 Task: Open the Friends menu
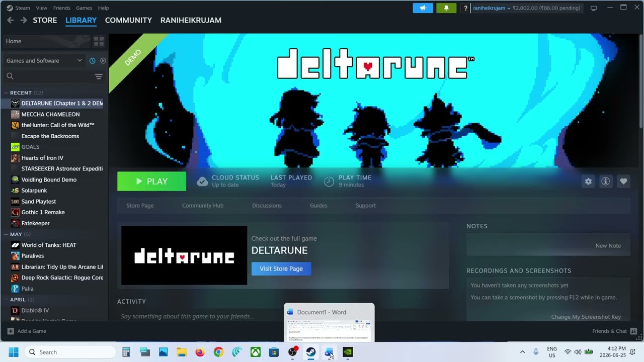point(61,8)
